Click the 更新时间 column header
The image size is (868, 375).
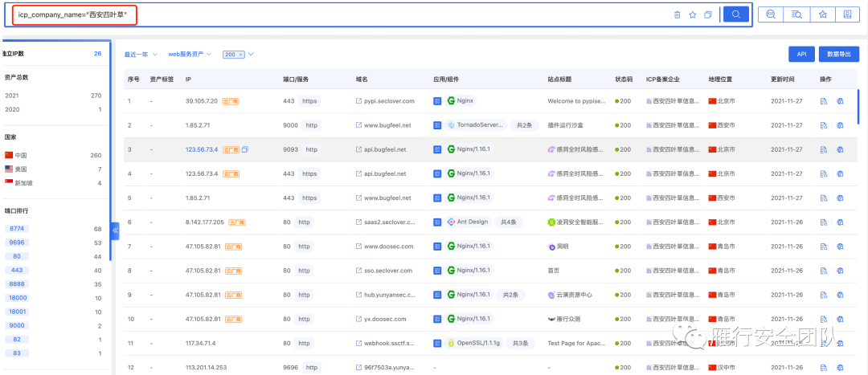click(x=782, y=79)
